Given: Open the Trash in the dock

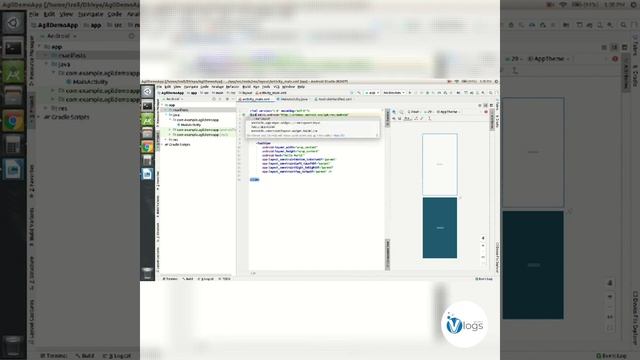Looking at the screenshot, I should [x=147, y=273].
